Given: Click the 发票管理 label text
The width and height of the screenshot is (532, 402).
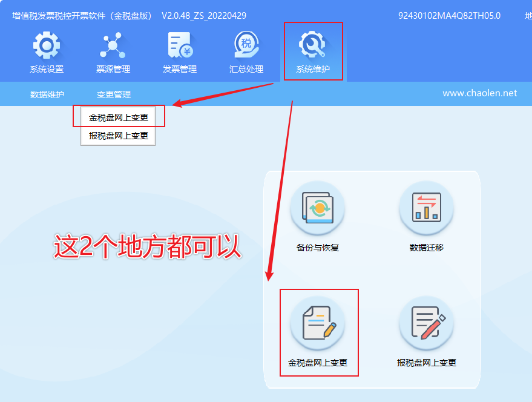Looking at the screenshot, I should pos(180,69).
